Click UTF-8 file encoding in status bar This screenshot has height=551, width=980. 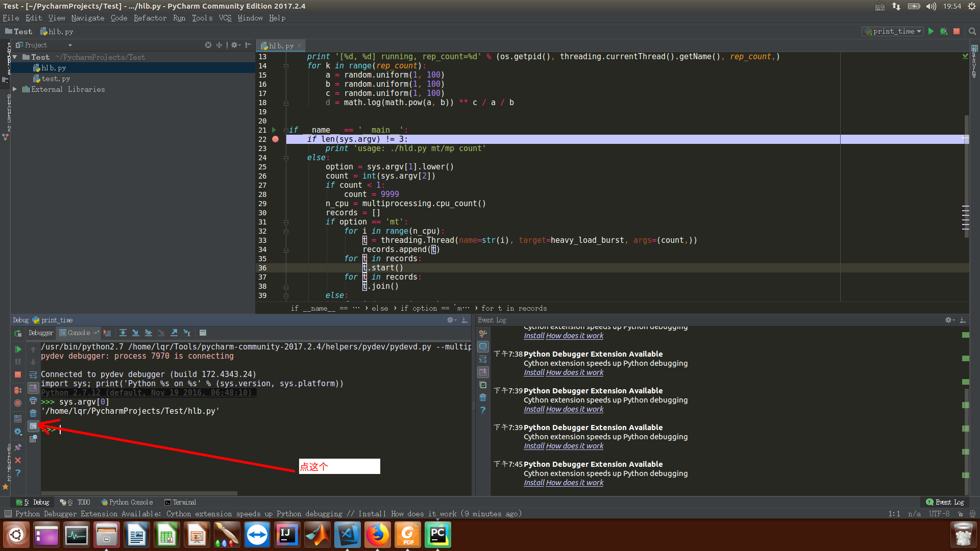[x=939, y=514]
